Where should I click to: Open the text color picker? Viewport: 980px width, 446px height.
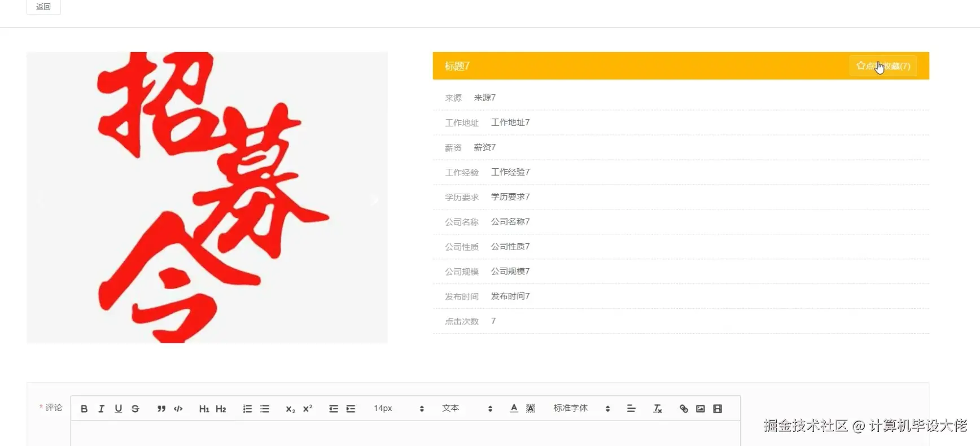point(514,408)
